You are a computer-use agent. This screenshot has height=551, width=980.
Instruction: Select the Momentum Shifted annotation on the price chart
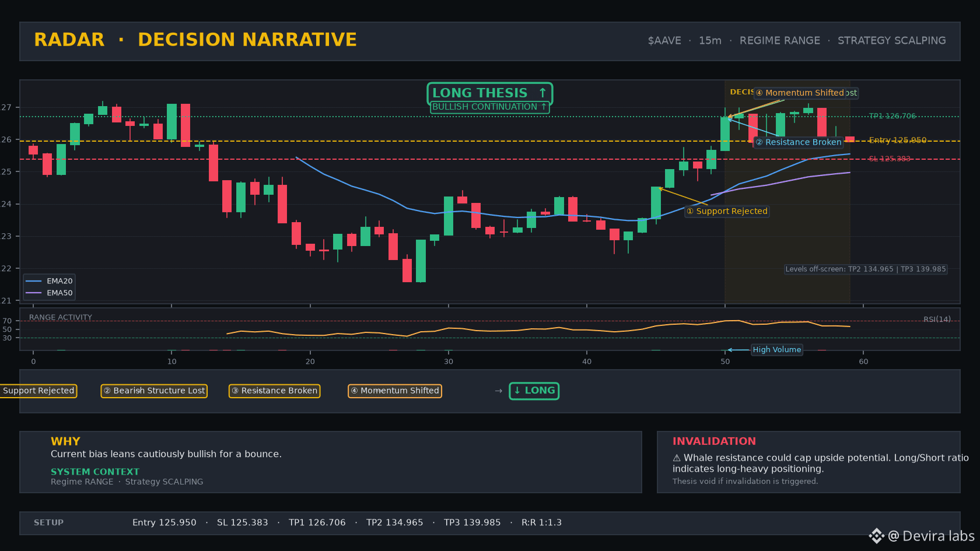pyautogui.click(x=800, y=93)
